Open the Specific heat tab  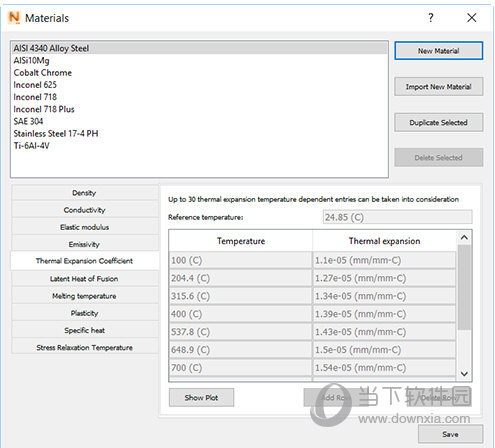pos(84,330)
